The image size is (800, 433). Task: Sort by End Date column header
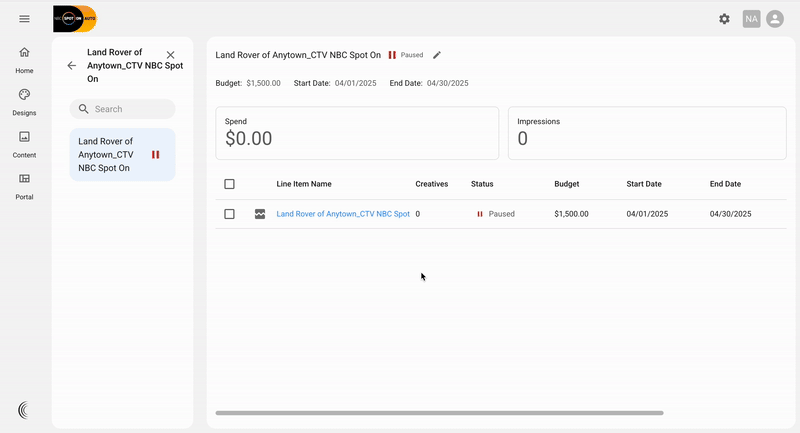pos(726,184)
